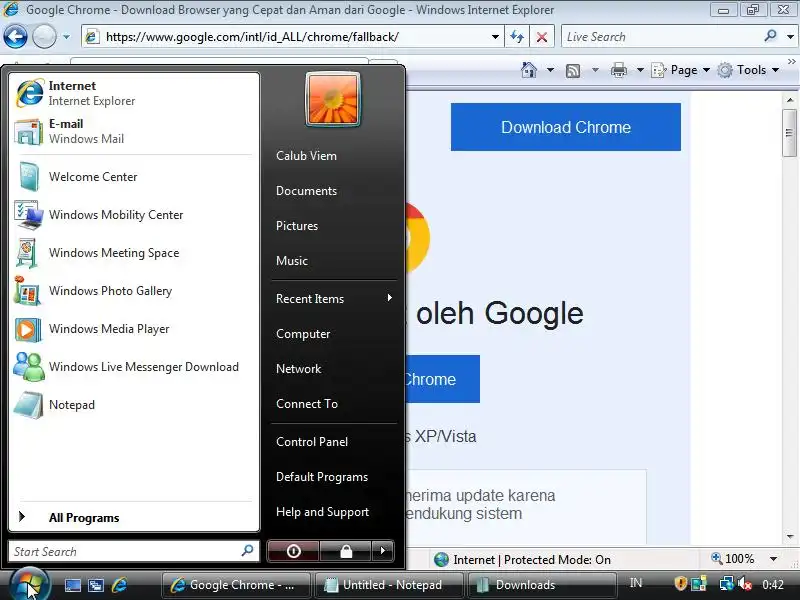Click the user account picture
This screenshot has width=800, height=600.
[333, 99]
